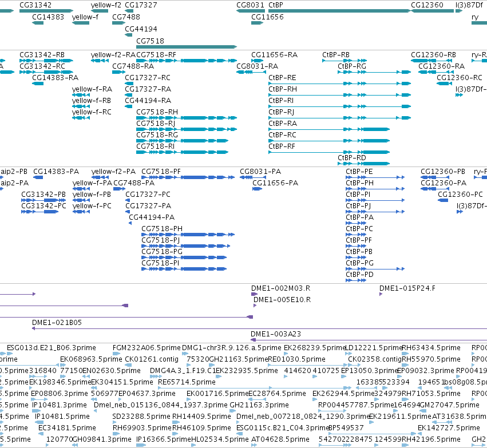Viewport: 487px width, 448px height.
Task: Click the CtBP-RH transcript label
Action: 283,89
